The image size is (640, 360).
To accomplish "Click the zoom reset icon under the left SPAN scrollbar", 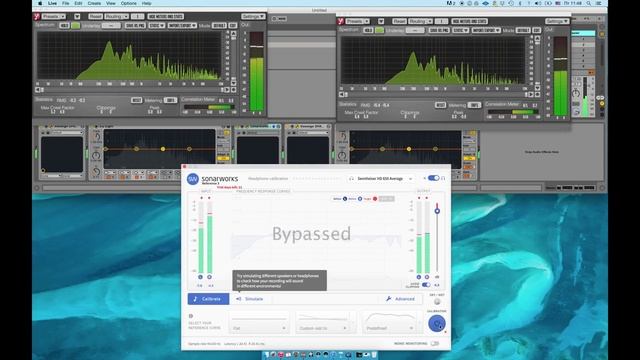I will point(233,90).
